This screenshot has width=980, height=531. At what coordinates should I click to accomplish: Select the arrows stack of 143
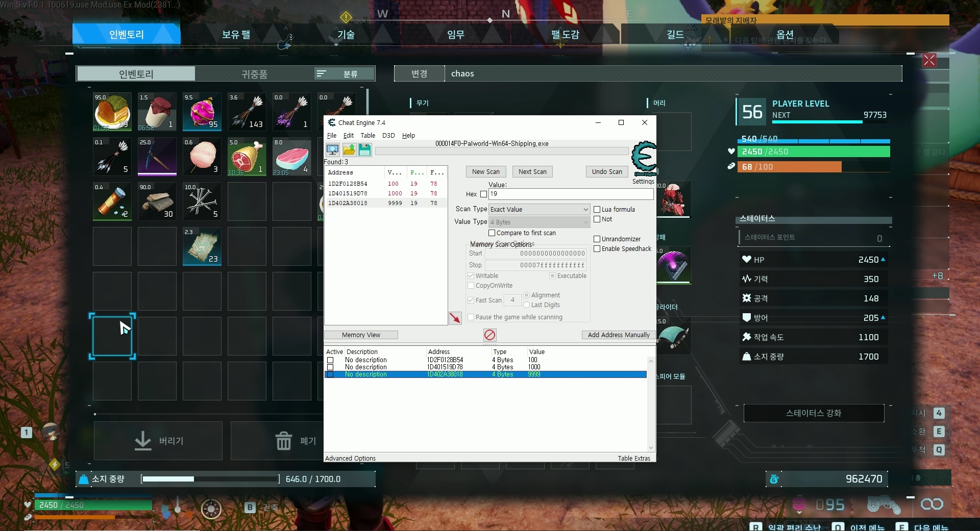pos(247,112)
